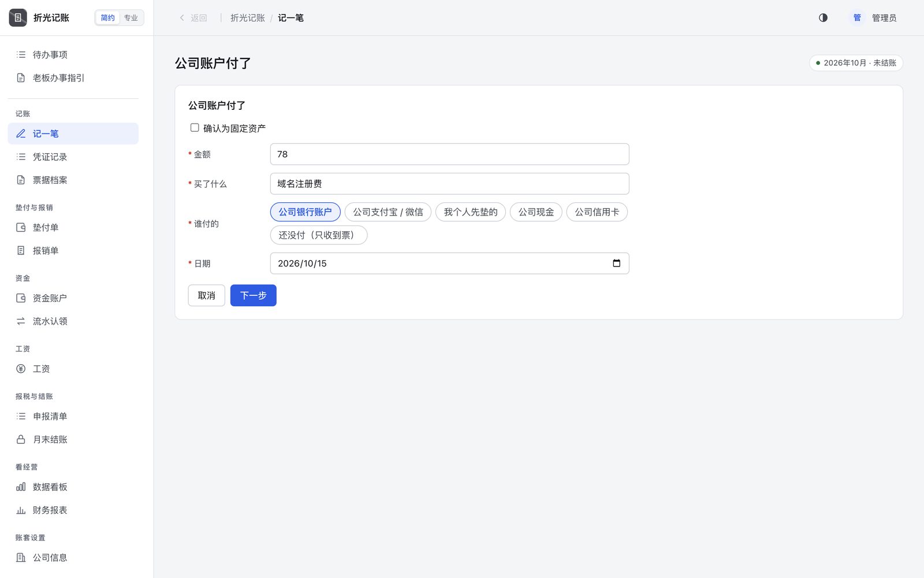Viewport: 924px width, 578px height.
Task: Click the 取消 button
Action: pos(207,295)
